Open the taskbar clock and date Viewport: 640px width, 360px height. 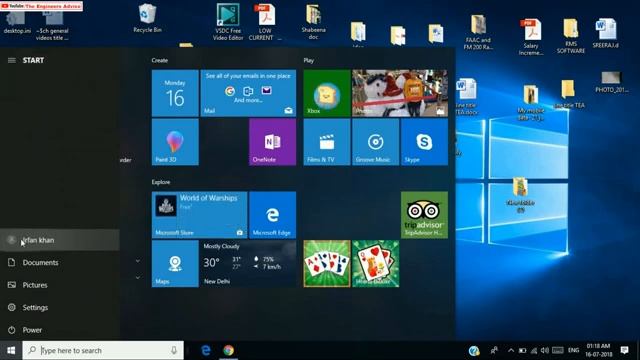pyautogui.click(x=599, y=350)
